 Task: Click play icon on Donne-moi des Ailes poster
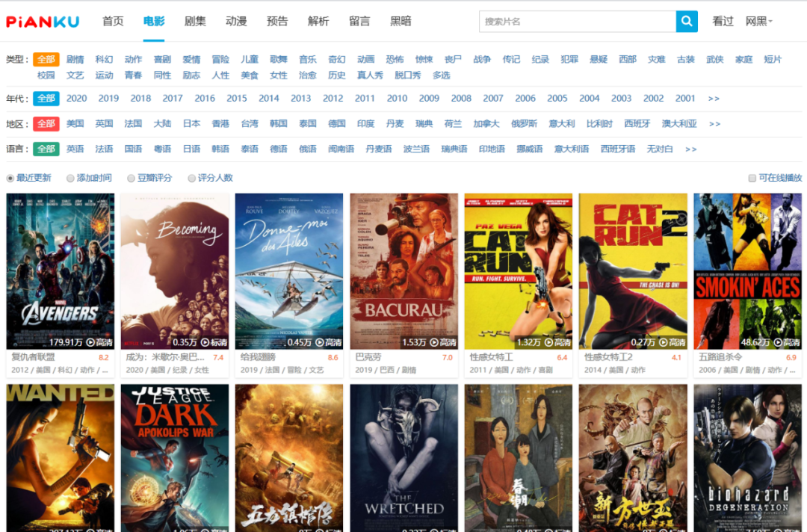[x=320, y=342]
